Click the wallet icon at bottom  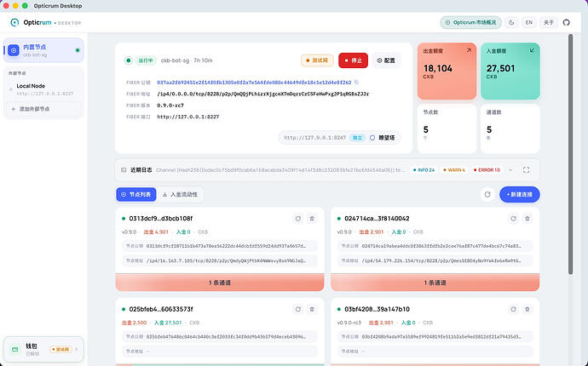tap(15, 349)
